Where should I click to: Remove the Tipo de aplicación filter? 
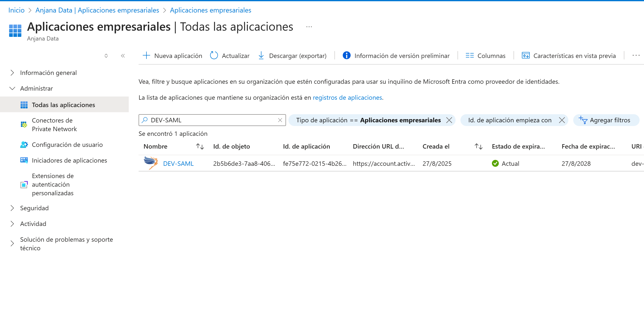click(x=449, y=120)
